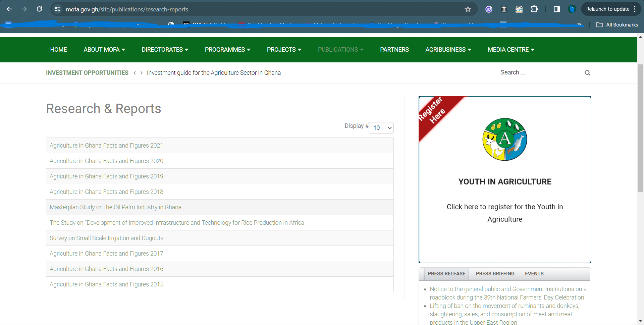Viewport: 644px width, 325px height.
Task: Open Masterplan Study on Oil Palm Industry
Action: (x=115, y=207)
